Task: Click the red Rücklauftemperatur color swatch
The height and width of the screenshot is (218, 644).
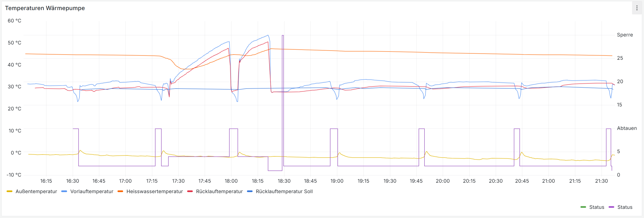Action: point(190,191)
